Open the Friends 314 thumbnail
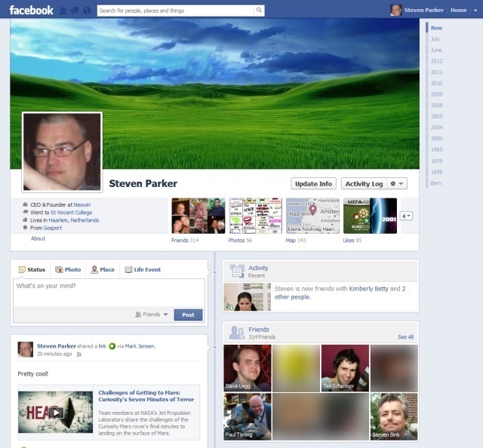 tap(198, 216)
